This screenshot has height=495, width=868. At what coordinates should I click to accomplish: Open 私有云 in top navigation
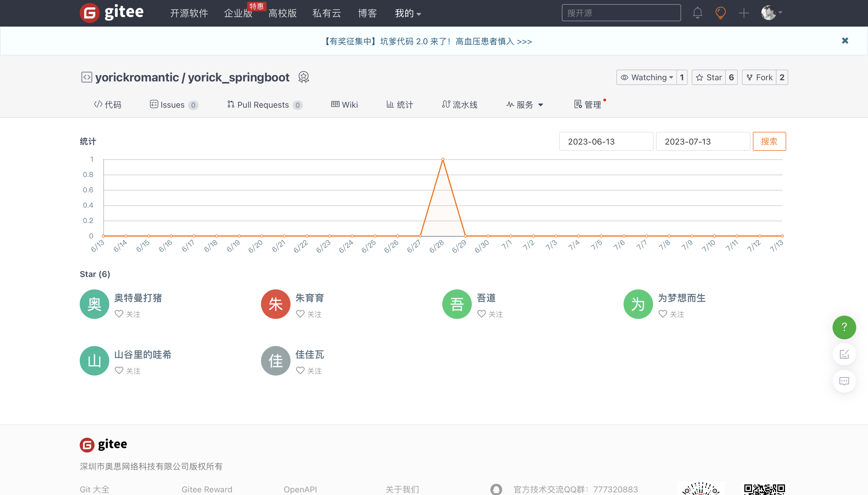click(327, 13)
